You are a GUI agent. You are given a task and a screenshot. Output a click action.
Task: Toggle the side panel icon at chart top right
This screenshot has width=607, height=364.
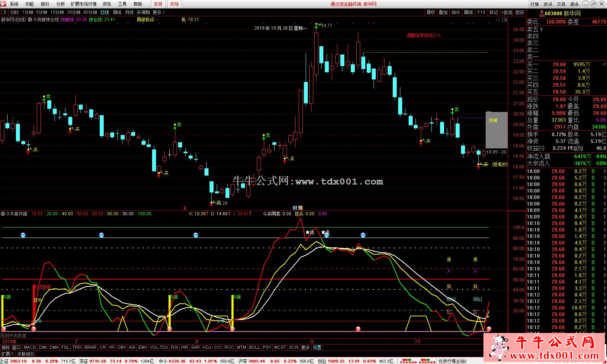click(504, 20)
